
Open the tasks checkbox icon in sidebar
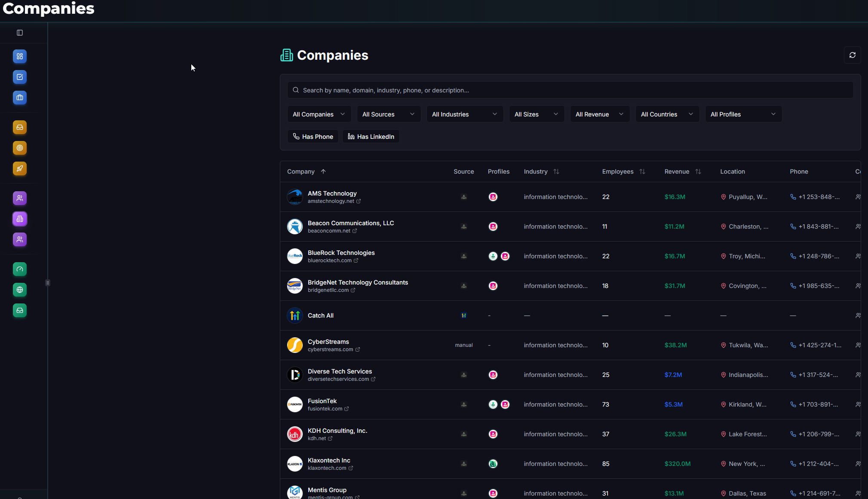click(20, 77)
